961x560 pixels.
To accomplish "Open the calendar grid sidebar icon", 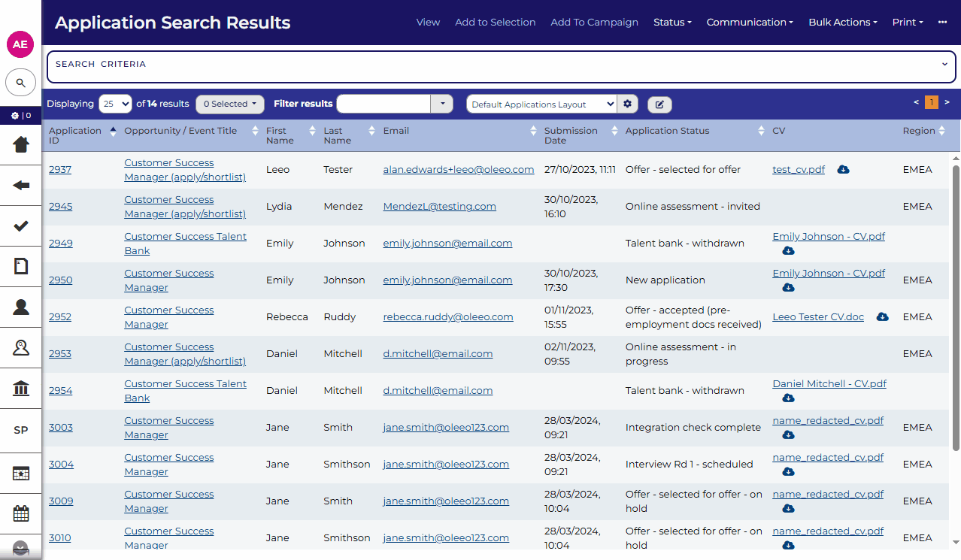I will pyautogui.click(x=21, y=514).
